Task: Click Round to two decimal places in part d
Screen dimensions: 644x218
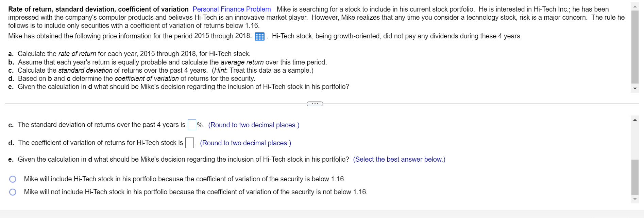Action: [x=245, y=143]
